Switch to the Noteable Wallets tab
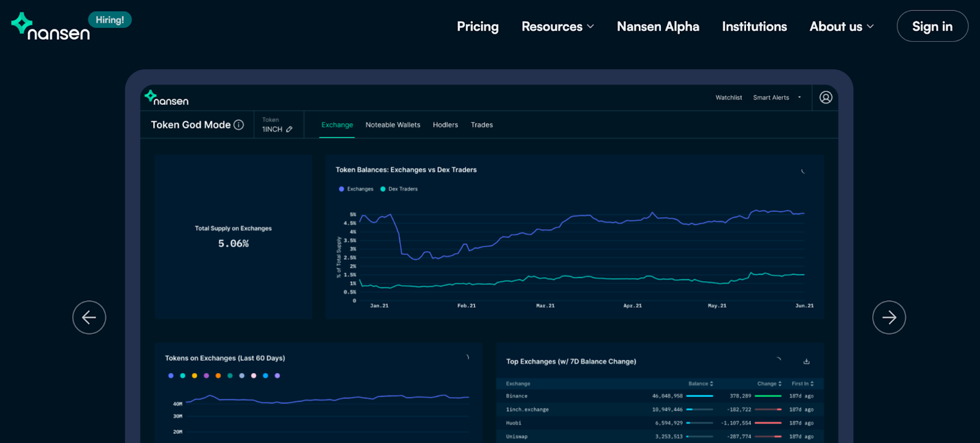 coord(393,125)
